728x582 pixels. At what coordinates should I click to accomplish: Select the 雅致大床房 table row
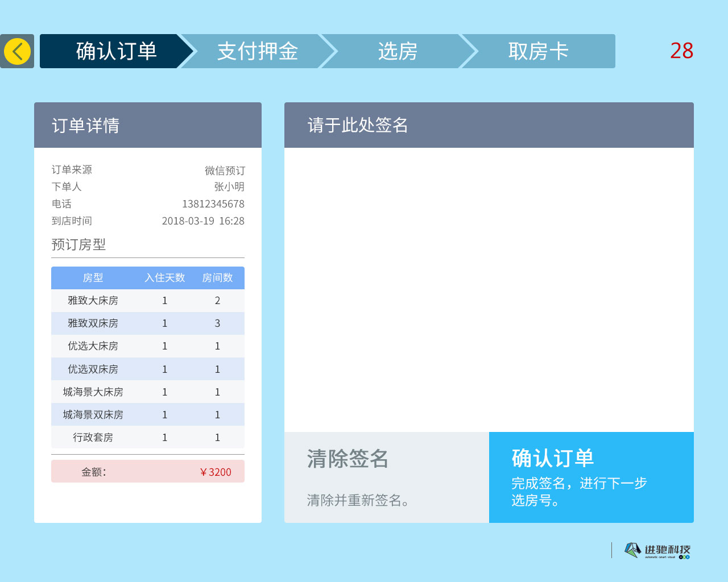click(147, 301)
